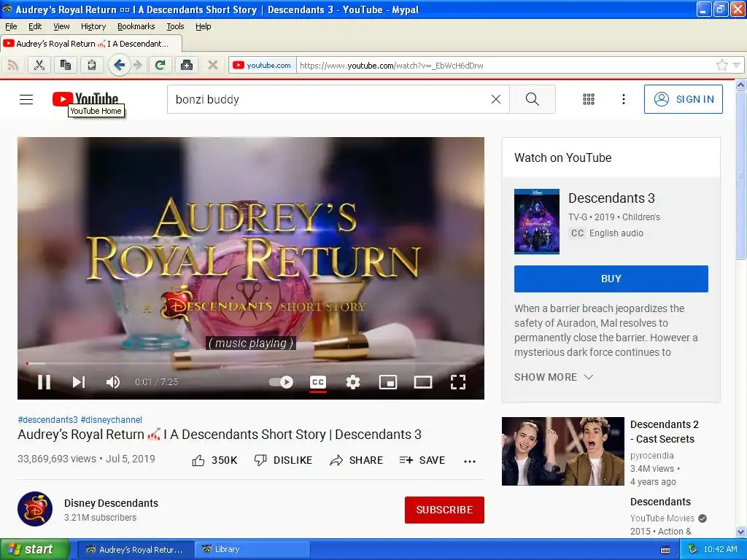
Task: Open the address bar history dropdown
Action: coord(737,65)
